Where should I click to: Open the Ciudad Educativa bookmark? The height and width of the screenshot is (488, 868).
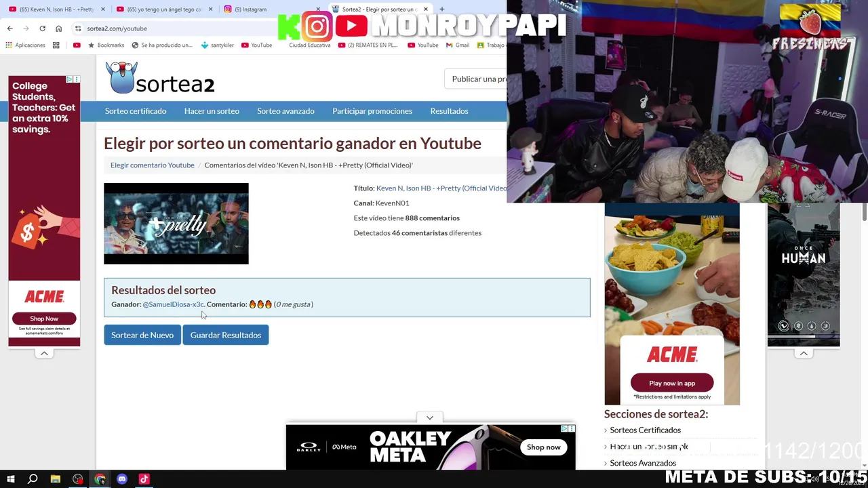(309, 45)
